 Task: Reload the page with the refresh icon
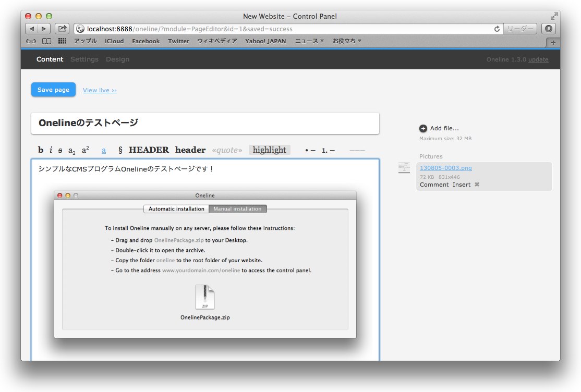click(x=497, y=29)
